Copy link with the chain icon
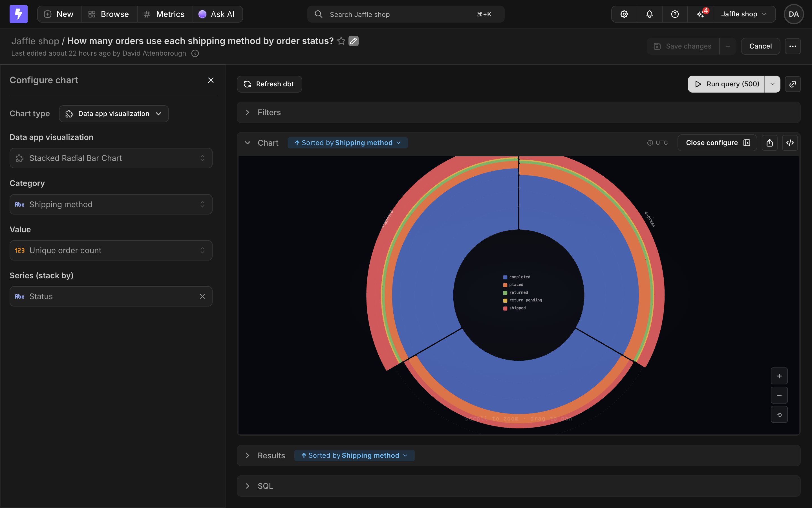Image resolution: width=812 pixels, height=508 pixels. click(x=793, y=84)
